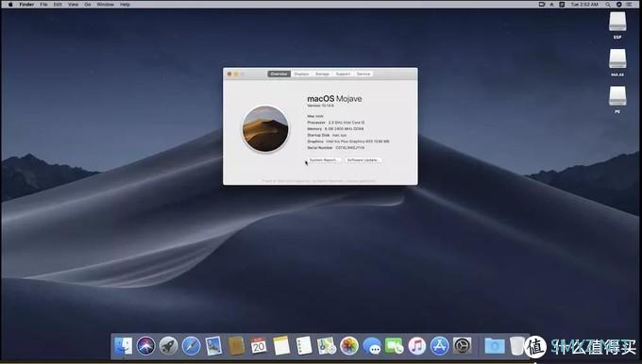
Task: Click the Siri circle icon in menu bar
Action: pyautogui.click(x=619, y=5)
